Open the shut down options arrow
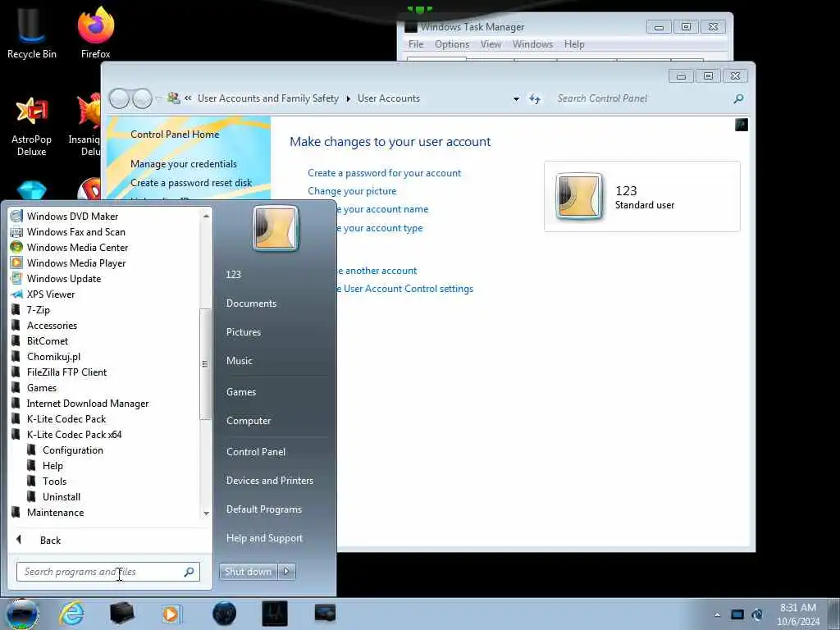840x630 pixels. point(286,572)
